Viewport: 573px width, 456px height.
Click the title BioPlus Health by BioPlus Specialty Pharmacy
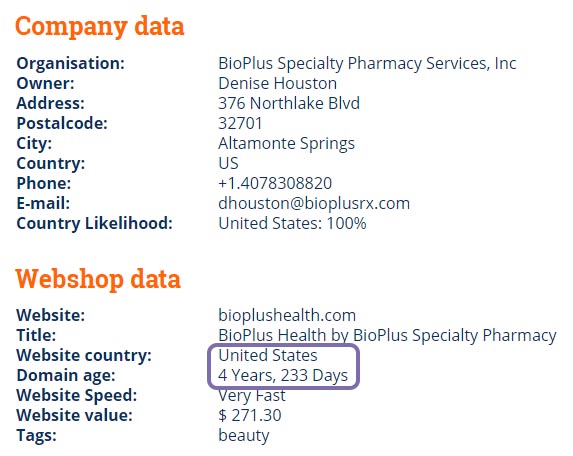387,335
